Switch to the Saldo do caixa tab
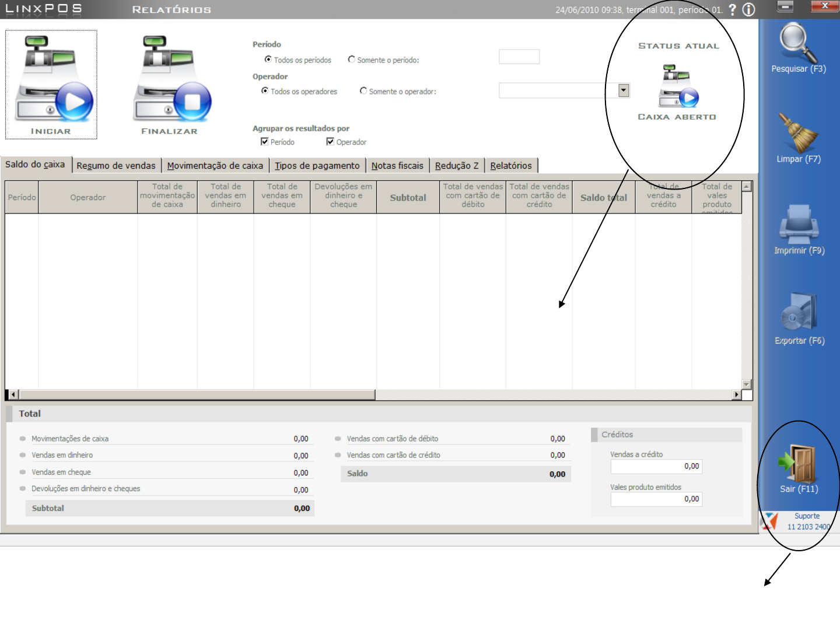Image resolution: width=840 pixels, height=630 pixels. 35,164
